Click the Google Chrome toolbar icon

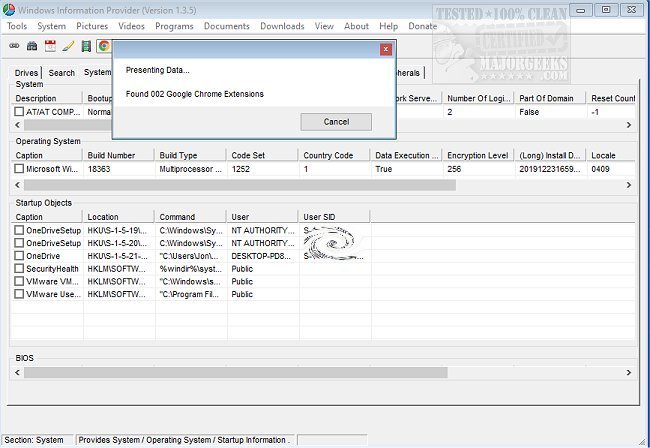[103, 46]
